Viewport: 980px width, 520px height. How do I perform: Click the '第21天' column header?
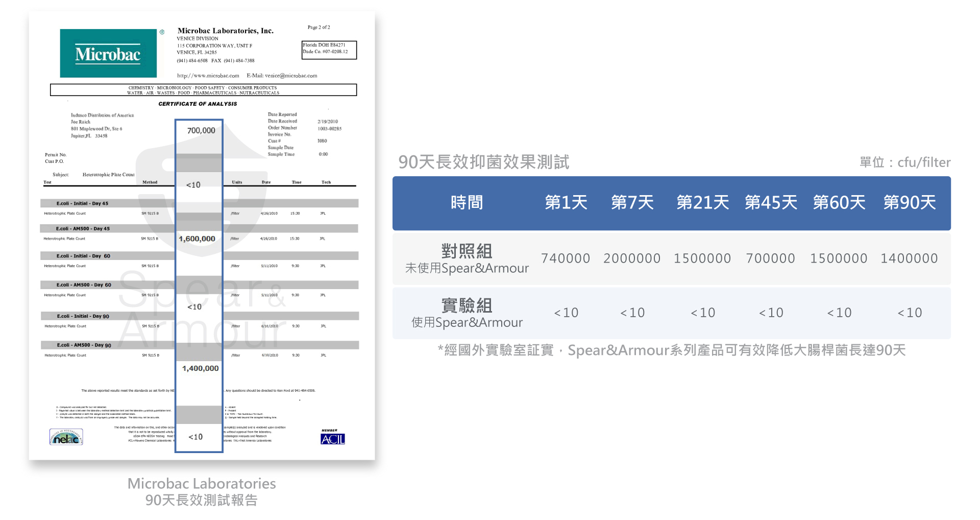[x=703, y=203]
